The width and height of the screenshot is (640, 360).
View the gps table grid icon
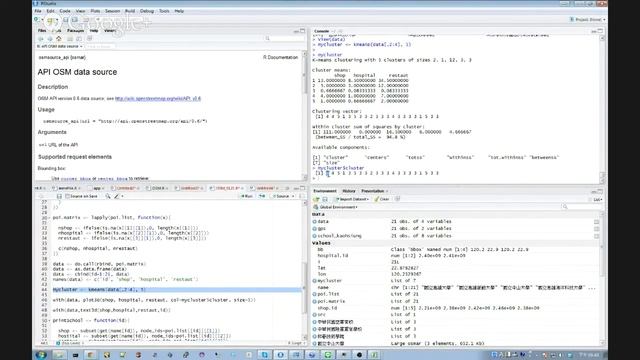[x=596, y=229]
